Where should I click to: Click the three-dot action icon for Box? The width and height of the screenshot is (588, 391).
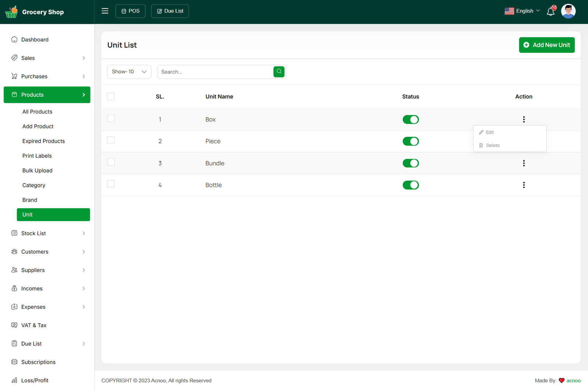[524, 120]
